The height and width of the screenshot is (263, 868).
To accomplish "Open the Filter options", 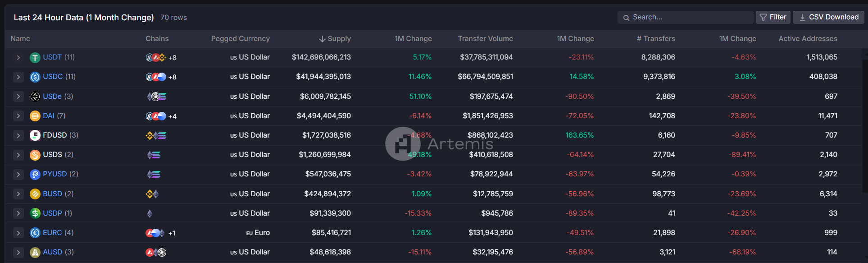I will (773, 17).
